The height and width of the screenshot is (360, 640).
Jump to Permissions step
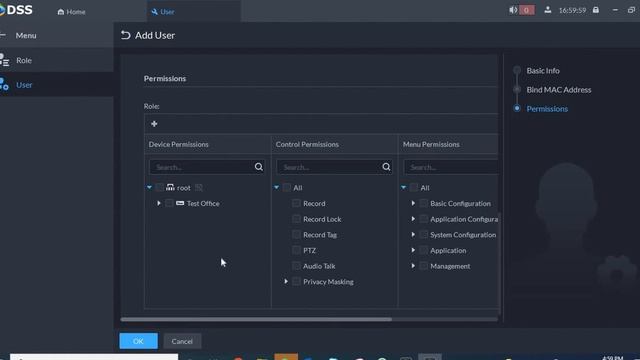pos(547,109)
